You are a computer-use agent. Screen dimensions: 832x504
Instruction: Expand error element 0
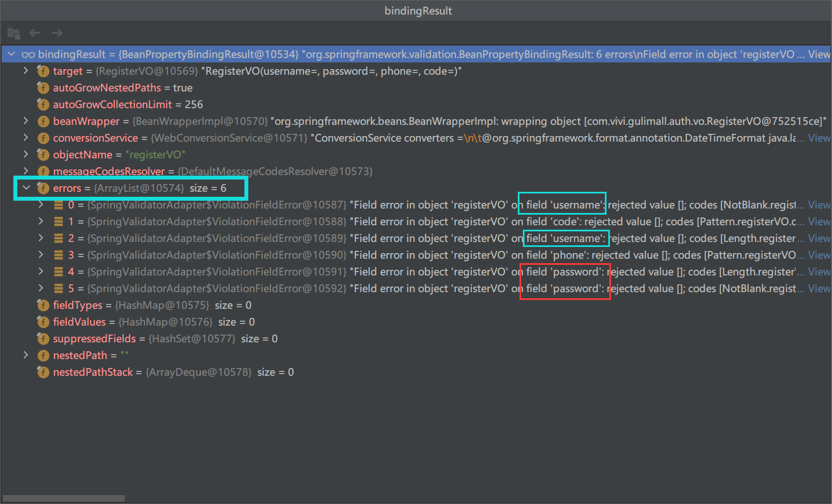[41, 205]
